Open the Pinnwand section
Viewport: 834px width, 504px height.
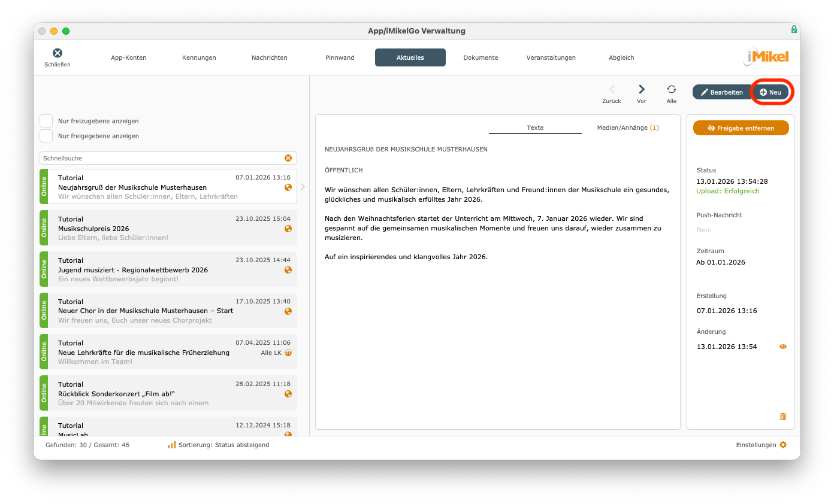click(x=340, y=57)
